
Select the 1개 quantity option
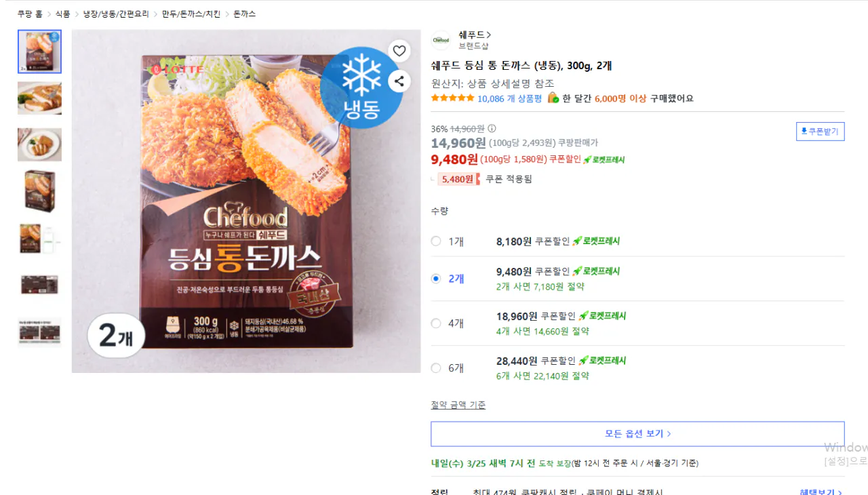click(436, 241)
